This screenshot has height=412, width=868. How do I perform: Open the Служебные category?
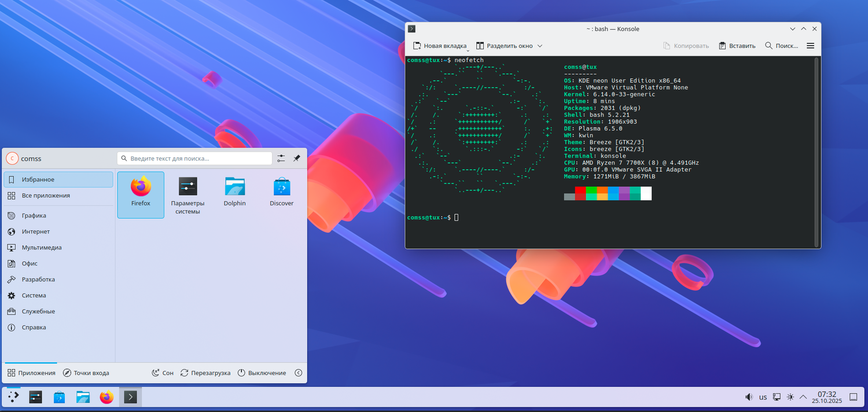point(58,311)
